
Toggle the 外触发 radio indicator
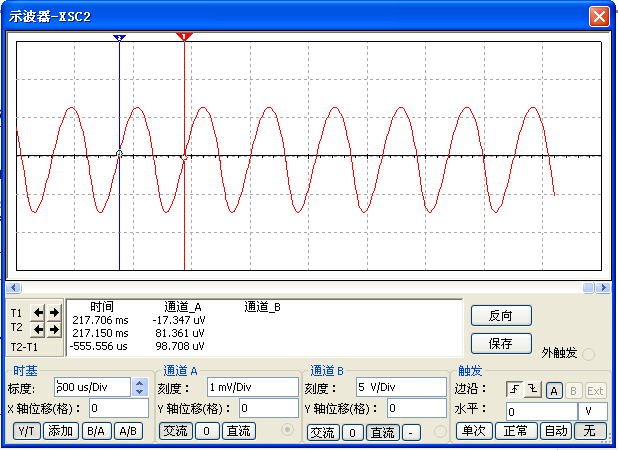tap(588, 354)
